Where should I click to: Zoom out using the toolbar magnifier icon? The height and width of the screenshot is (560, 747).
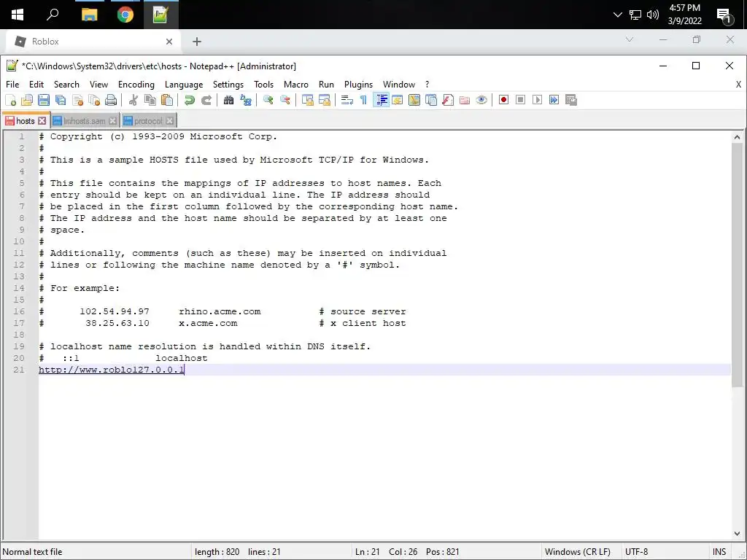(x=285, y=100)
